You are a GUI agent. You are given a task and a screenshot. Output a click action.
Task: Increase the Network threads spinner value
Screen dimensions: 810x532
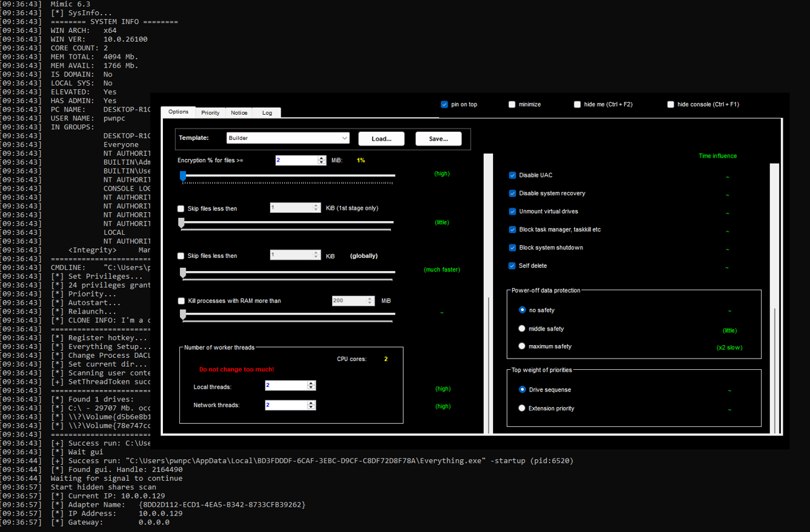click(311, 402)
